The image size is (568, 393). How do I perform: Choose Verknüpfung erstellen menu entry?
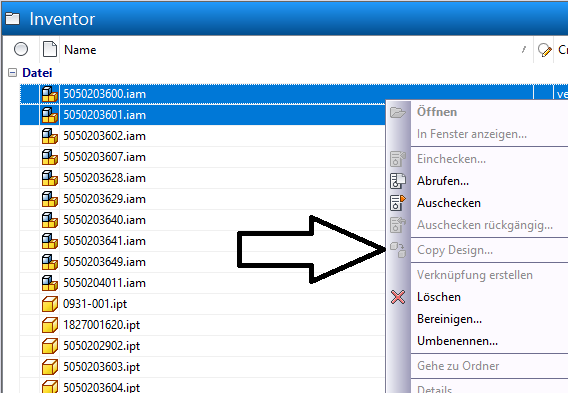[x=475, y=275]
